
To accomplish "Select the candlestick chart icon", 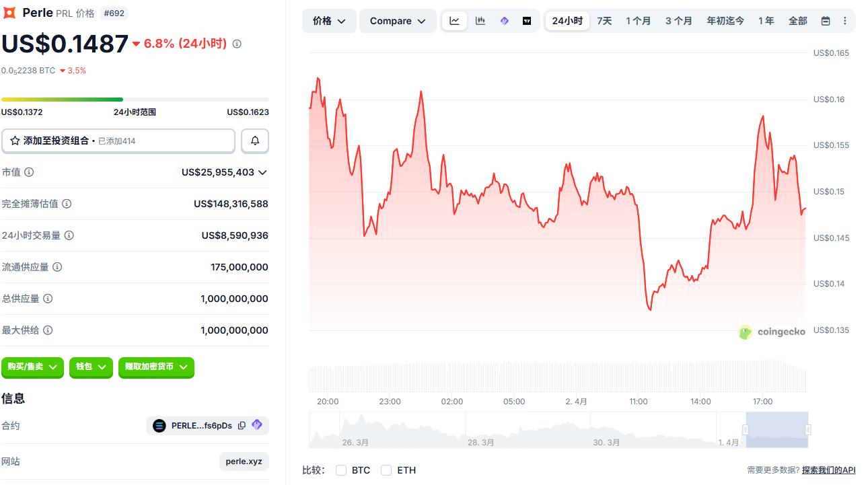I will click(480, 21).
